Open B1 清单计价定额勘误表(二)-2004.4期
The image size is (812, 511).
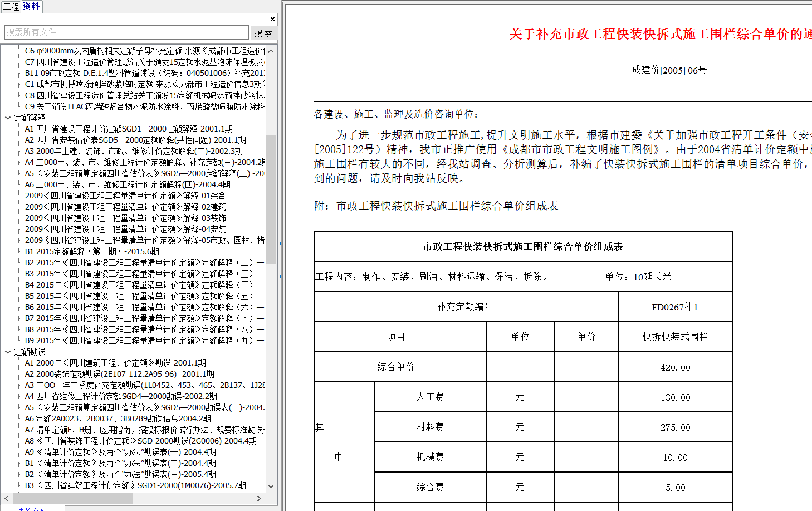pos(120,463)
